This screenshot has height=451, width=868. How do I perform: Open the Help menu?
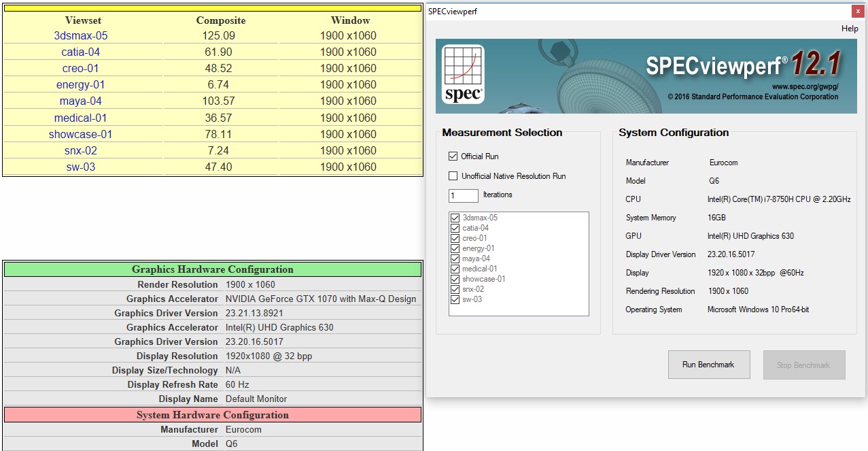pyautogui.click(x=849, y=29)
